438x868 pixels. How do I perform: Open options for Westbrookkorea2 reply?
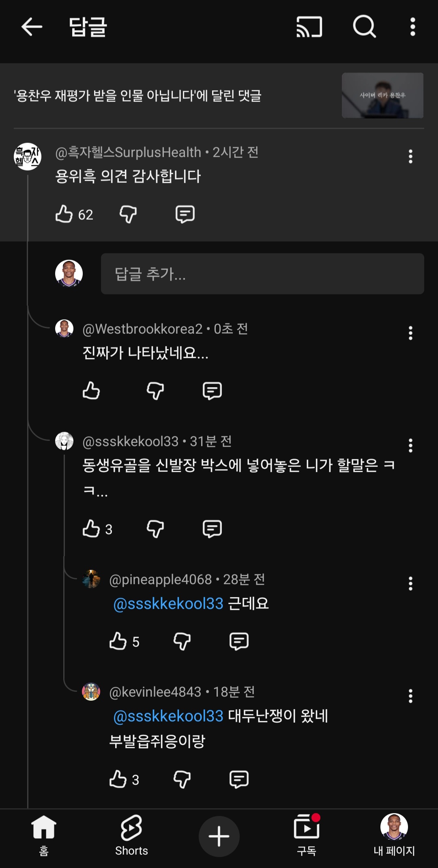410,333
